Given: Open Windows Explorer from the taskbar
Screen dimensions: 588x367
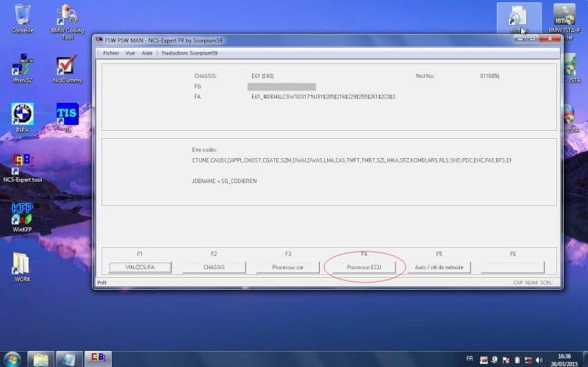Looking at the screenshot, I should pyautogui.click(x=40, y=359).
